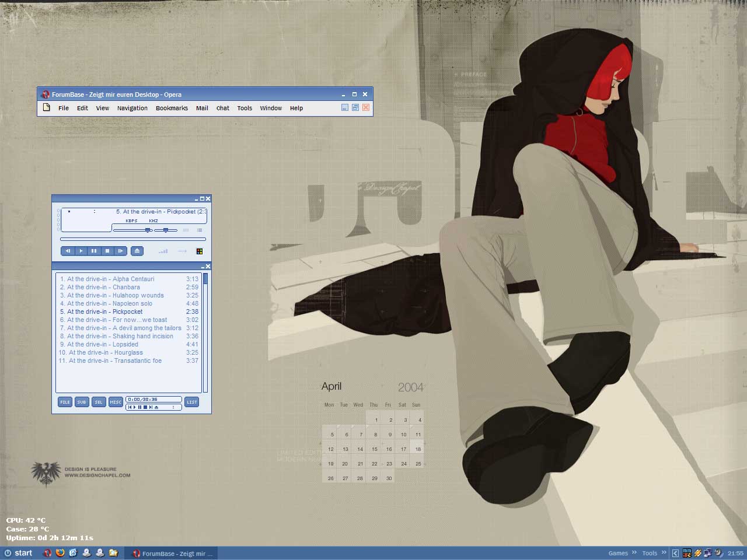This screenshot has width=747, height=560.
Task: Launch Firefox from quick launch icon
Action: coord(60,553)
